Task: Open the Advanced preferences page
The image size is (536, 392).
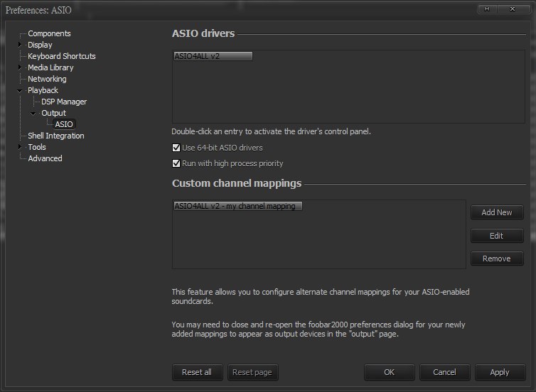Action: [45, 158]
